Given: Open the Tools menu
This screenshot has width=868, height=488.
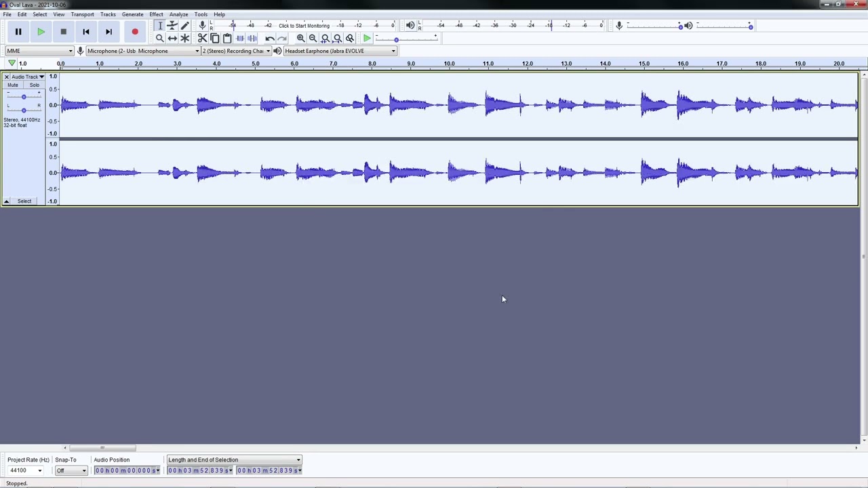Looking at the screenshot, I should pos(201,14).
